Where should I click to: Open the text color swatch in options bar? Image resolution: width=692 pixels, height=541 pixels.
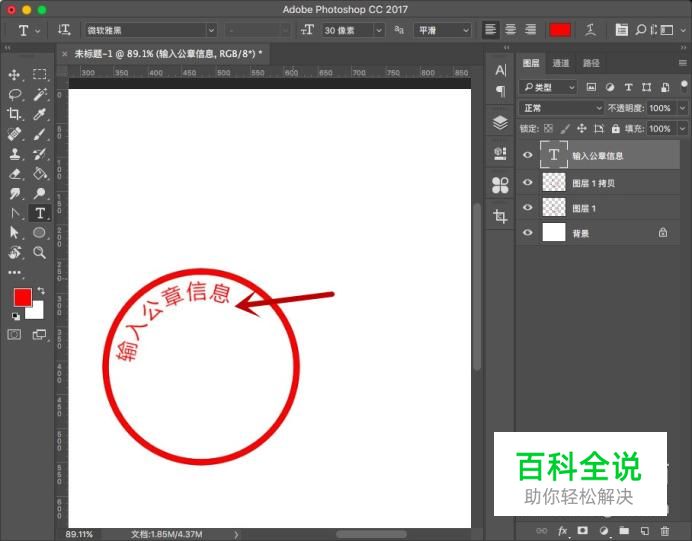(560, 30)
